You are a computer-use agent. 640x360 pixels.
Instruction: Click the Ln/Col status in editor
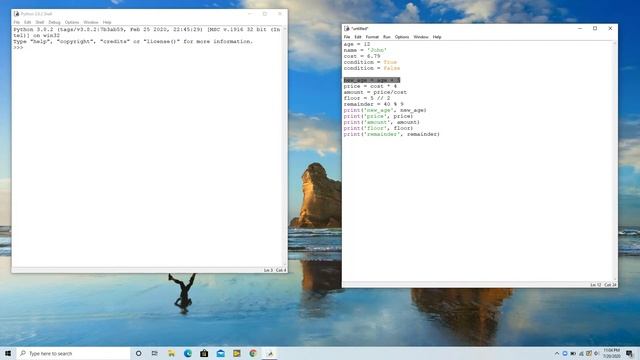pyautogui.click(x=603, y=284)
